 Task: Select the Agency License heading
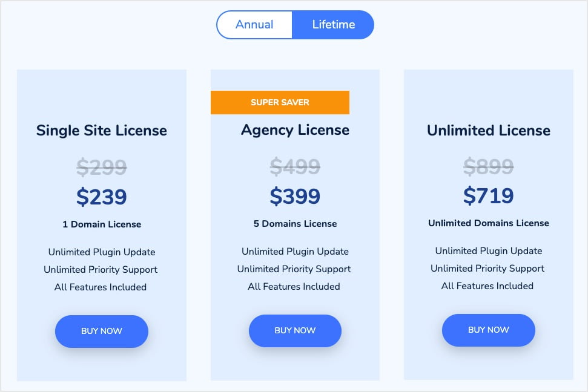point(295,130)
